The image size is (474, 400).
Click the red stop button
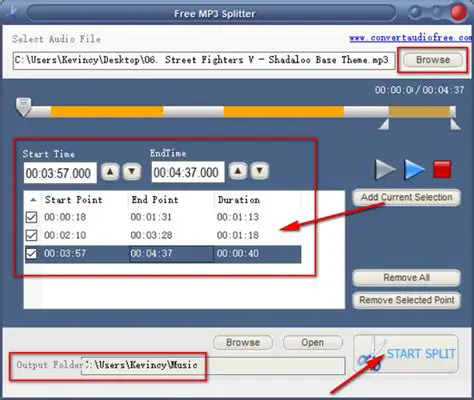(442, 169)
